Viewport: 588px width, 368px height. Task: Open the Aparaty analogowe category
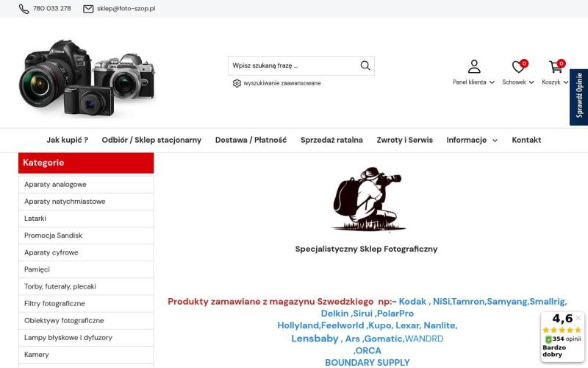click(55, 185)
